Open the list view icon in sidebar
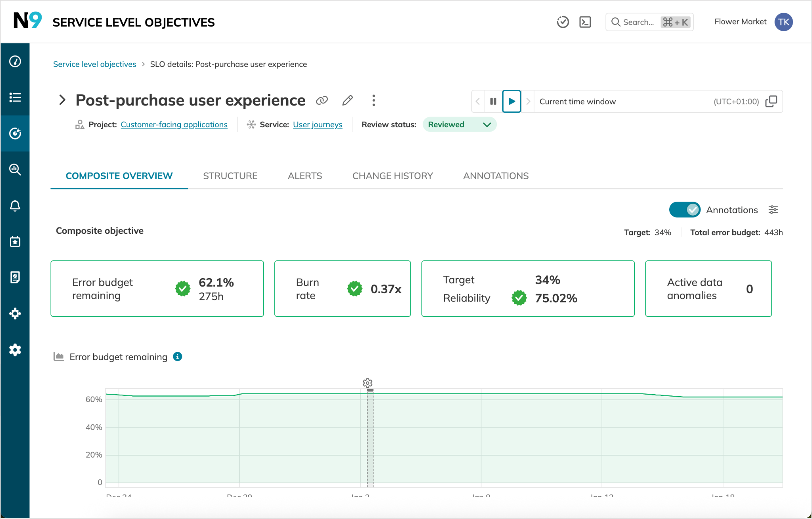The image size is (812, 519). pos(15,97)
